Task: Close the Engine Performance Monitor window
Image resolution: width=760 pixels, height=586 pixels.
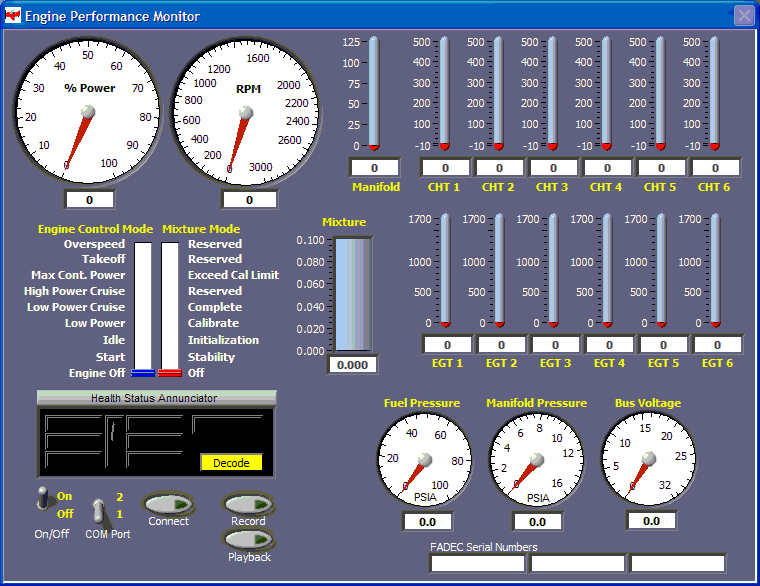Action: pos(744,15)
